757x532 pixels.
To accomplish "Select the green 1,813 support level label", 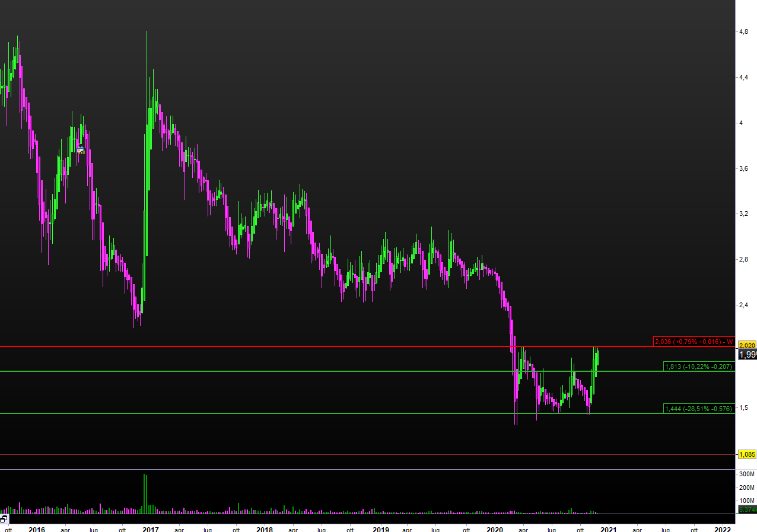I will click(x=698, y=367).
